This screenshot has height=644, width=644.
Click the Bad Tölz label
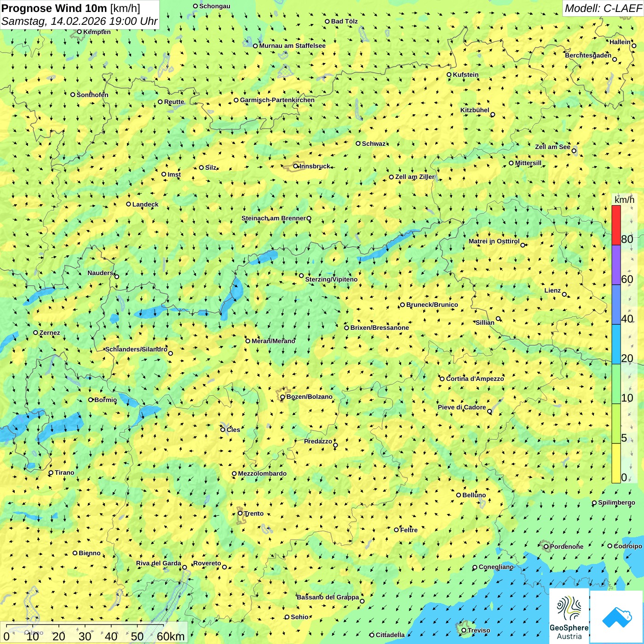click(344, 21)
